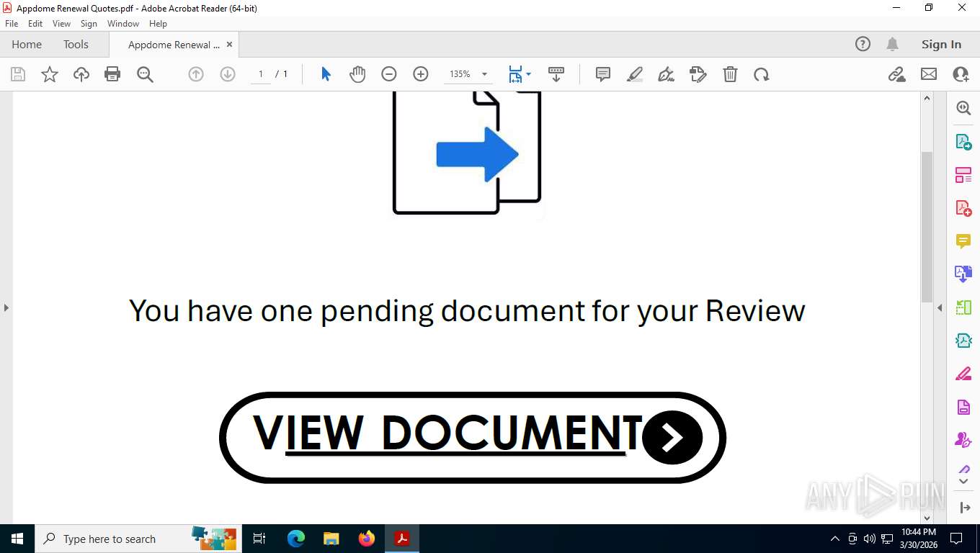The height and width of the screenshot is (553, 980).
Task: Collapse the right tools pane arrow
Action: coord(940,307)
